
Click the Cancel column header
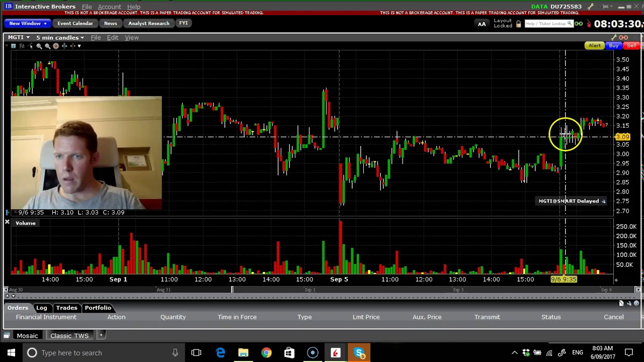(x=613, y=317)
